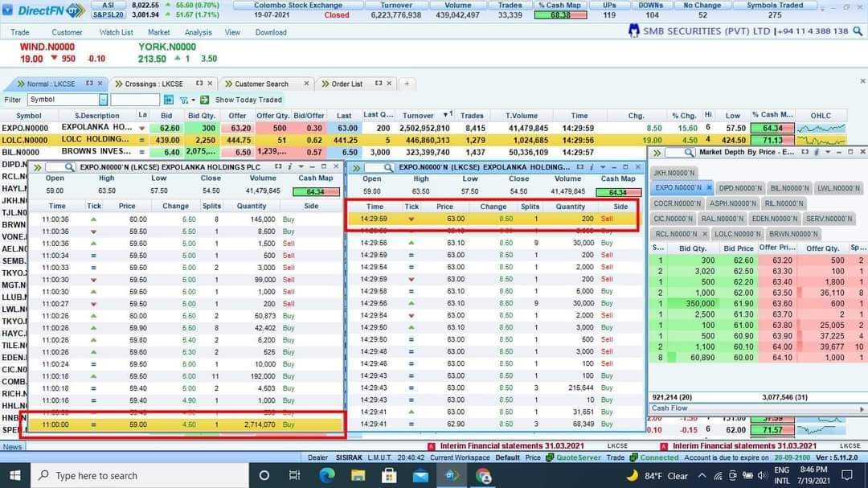
Task: Click the column settings icon beside filter
Action: 169,100
